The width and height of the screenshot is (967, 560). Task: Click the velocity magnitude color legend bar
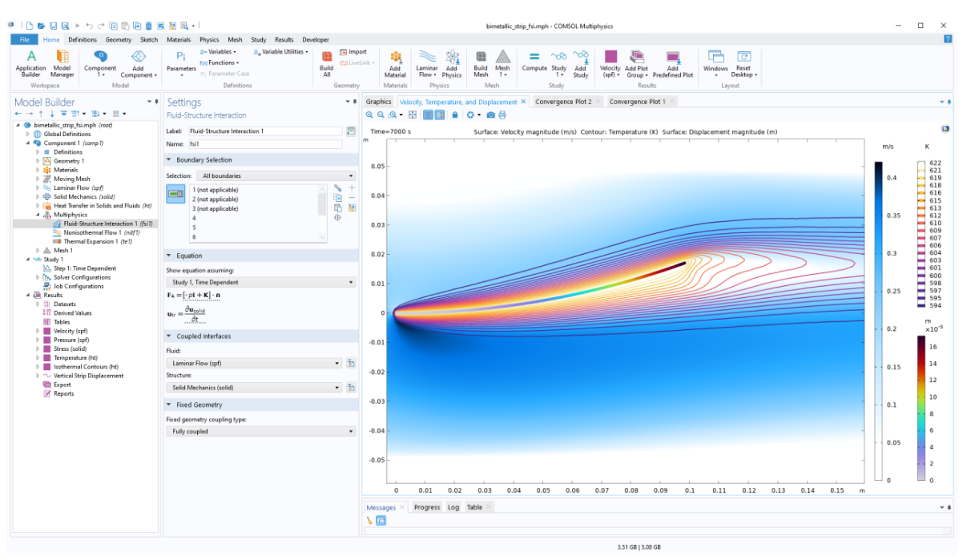878,320
